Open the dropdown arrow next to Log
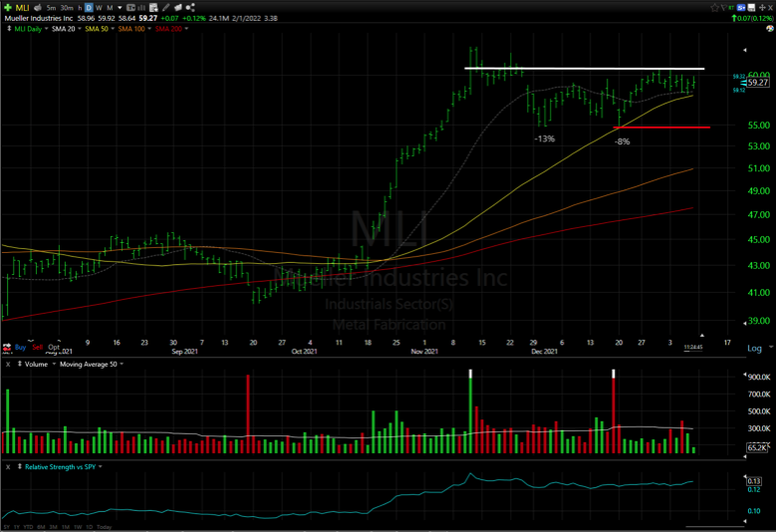776x532 pixels. point(771,347)
